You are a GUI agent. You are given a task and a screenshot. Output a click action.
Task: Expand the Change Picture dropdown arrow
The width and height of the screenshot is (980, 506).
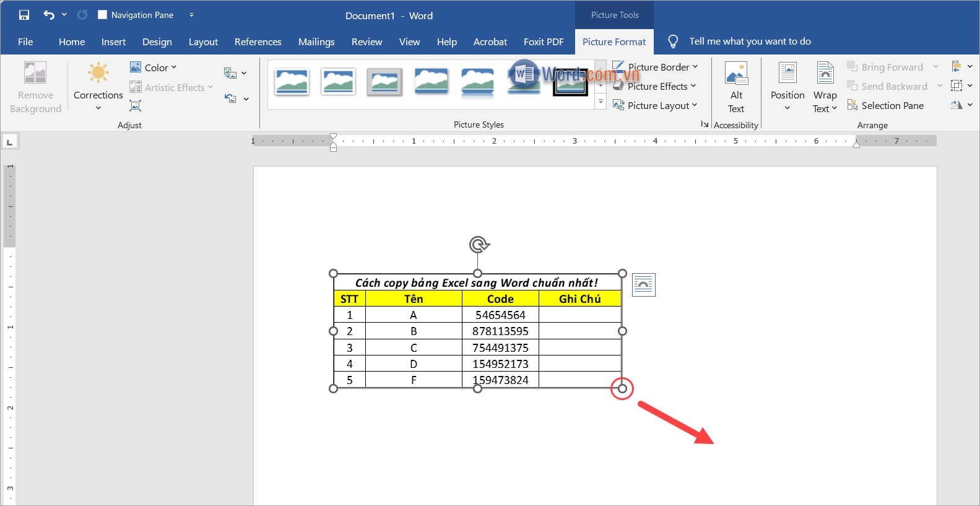pyautogui.click(x=244, y=73)
